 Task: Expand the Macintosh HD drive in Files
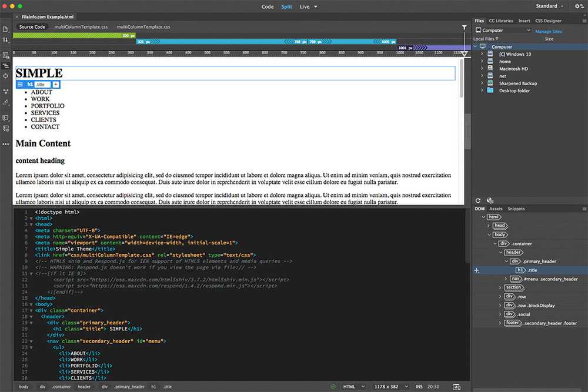[482, 69]
